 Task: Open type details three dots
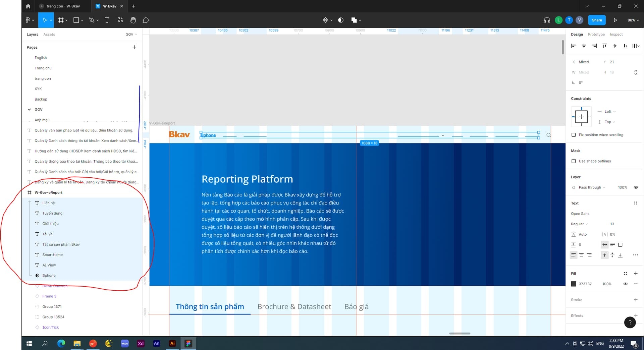[636, 255]
